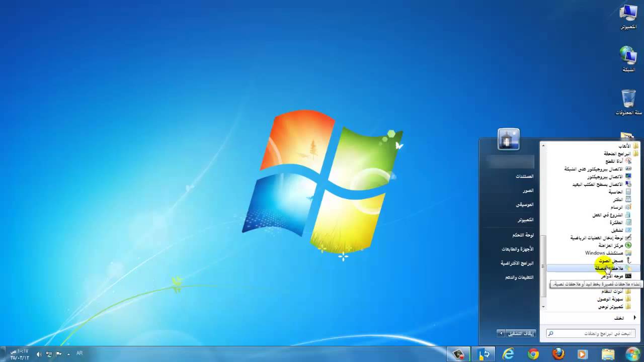Screen dimensions: 644x362
Task: Click the Remote Desktop icon beside الاتصال بسطح المكتب البعيد
Action: (x=628, y=184)
